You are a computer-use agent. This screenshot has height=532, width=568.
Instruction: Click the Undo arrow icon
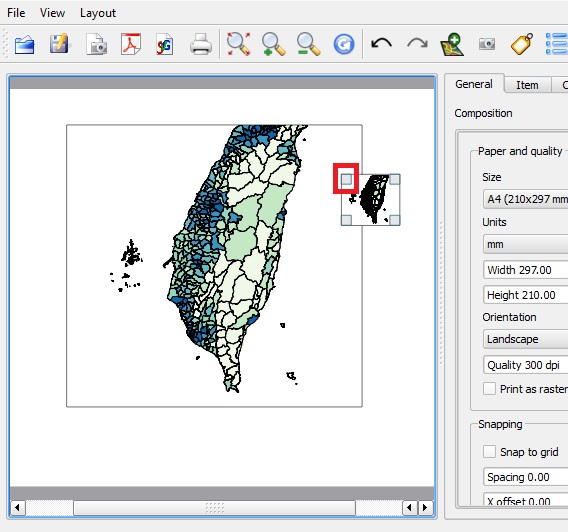[381, 44]
